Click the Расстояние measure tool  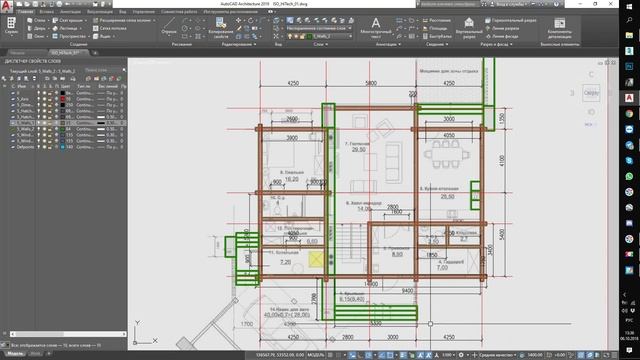[437, 20]
